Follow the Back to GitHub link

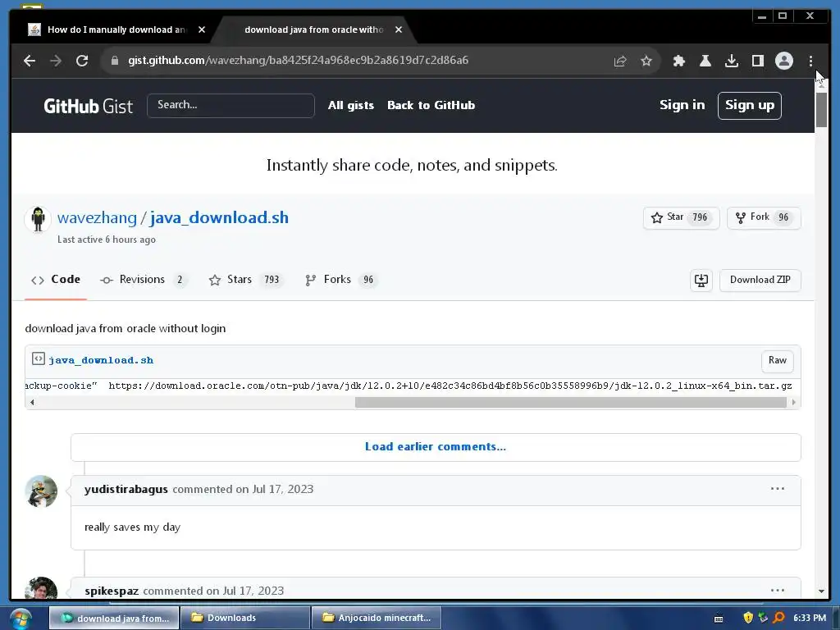coord(431,106)
